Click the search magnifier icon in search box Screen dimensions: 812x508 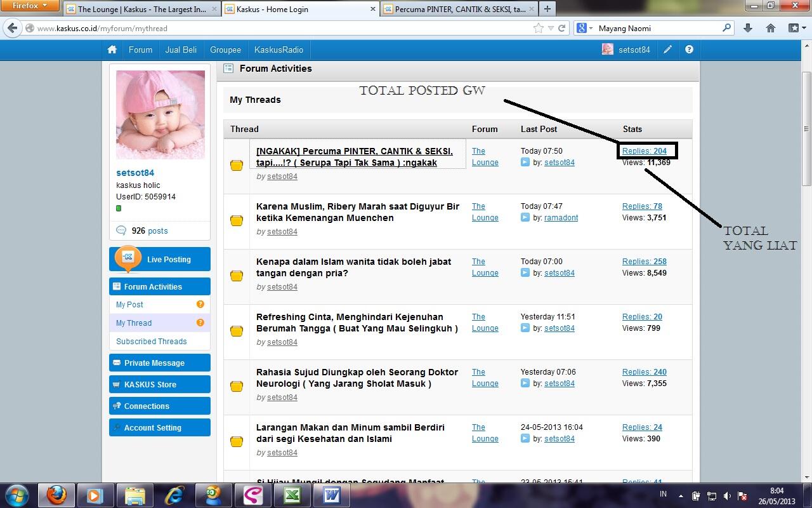click(x=727, y=28)
